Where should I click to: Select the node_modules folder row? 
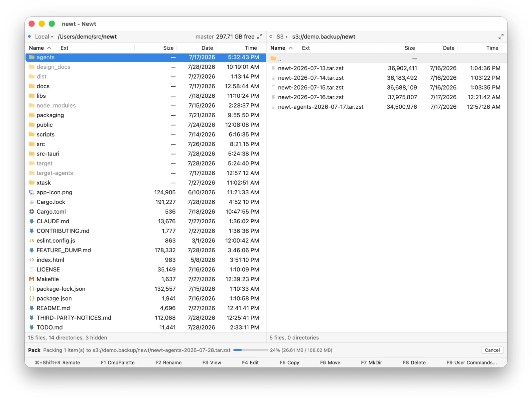tap(146, 105)
